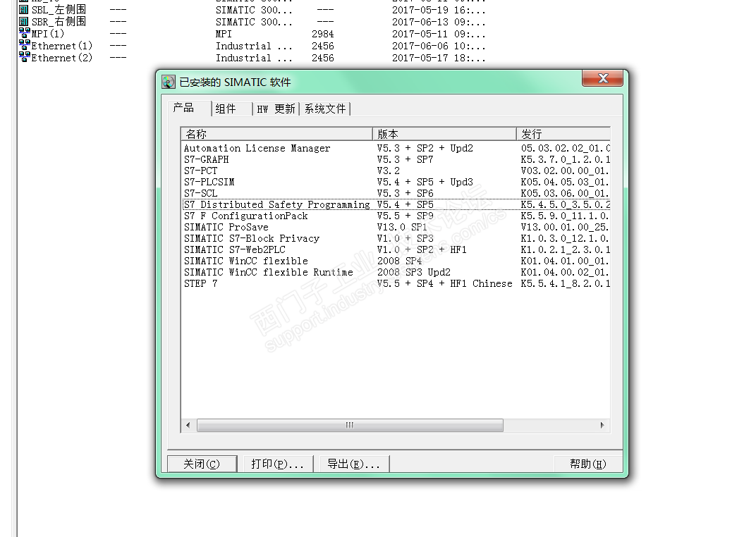
Task: Click date 2017-05-17 in Ethernet(2) row
Action: point(420,58)
